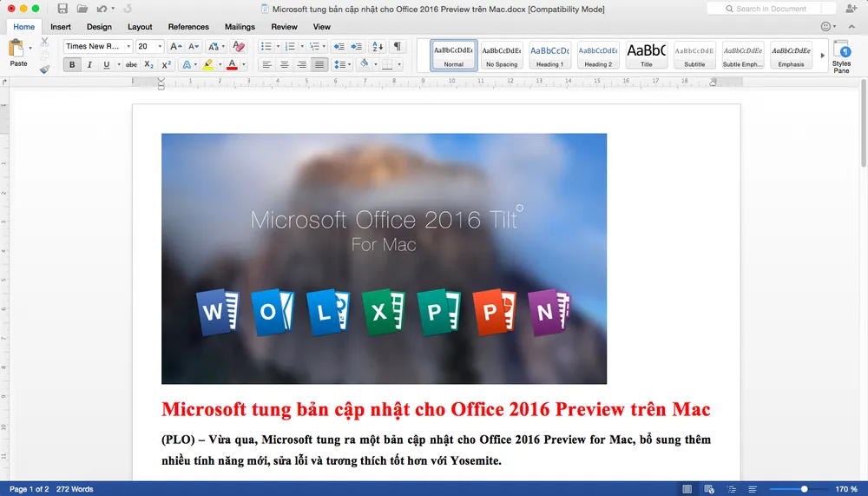Select the Microsoft Office 2016 image in document

(384, 258)
